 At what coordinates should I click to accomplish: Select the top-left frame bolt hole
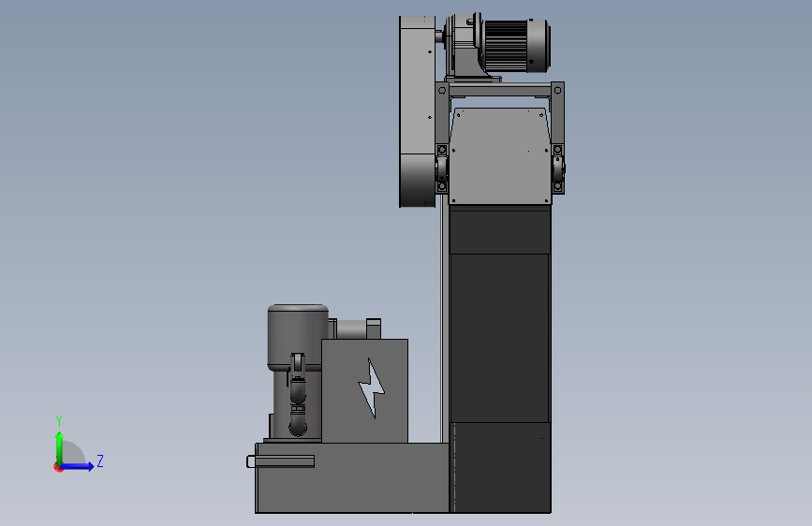click(442, 91)
